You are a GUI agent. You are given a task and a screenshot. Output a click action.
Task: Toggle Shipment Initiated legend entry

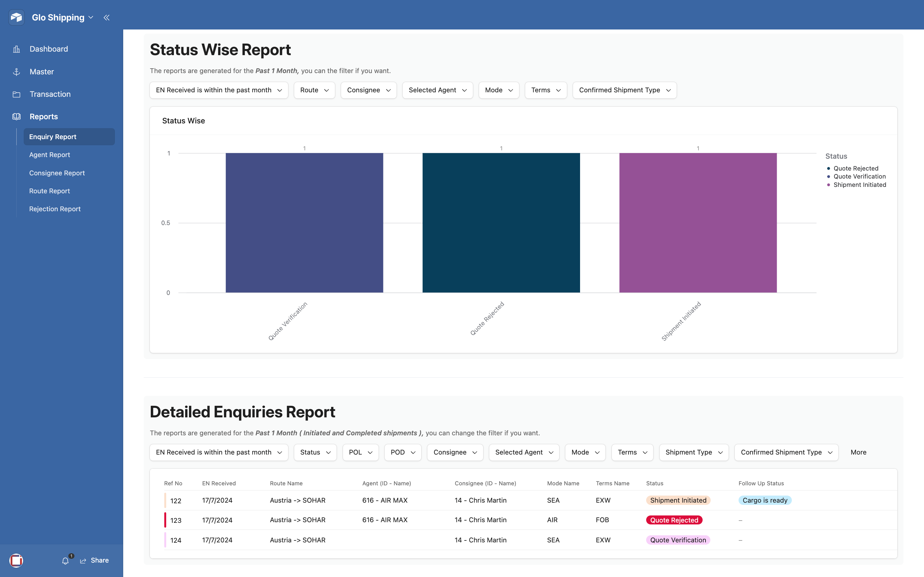tap(859, 185)
